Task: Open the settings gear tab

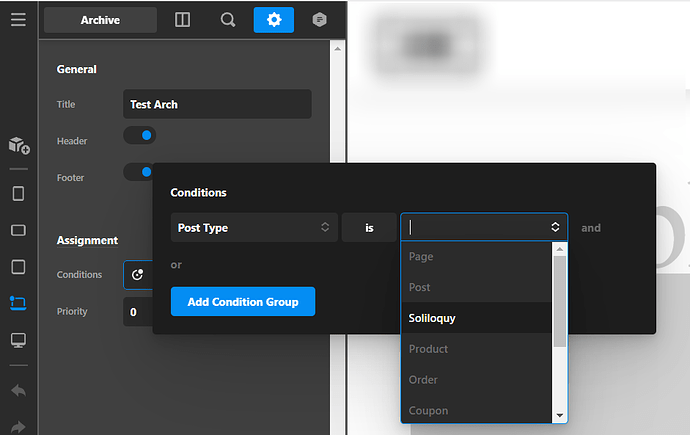Action: pyautogui.click(x=273, y=20)
